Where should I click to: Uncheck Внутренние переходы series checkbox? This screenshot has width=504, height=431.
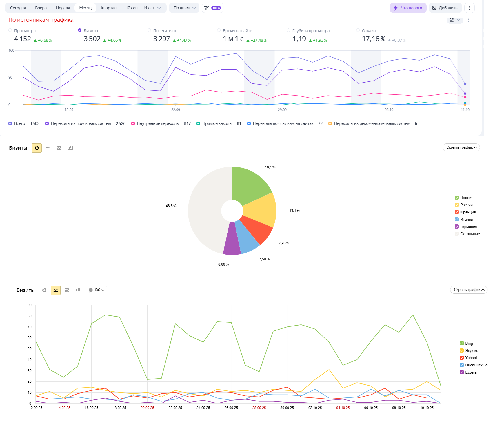(133, 123)
